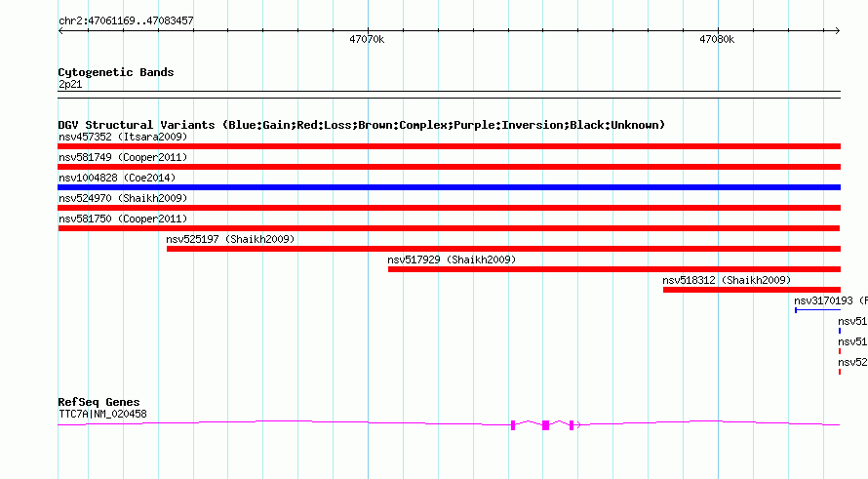The width and height of the screenshot is (868, 479).
Task: Click the chr2:47061169..47083457 coordinate label
Action: (x=126, y=20)
